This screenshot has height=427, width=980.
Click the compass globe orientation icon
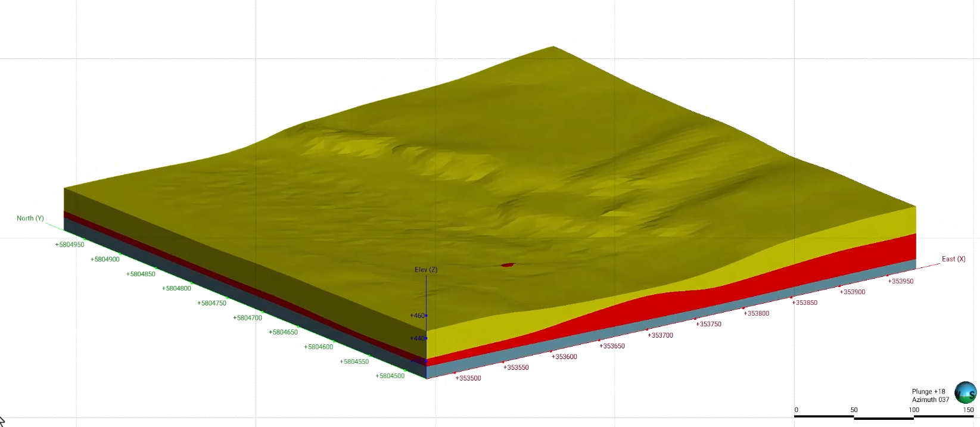click(x=965, y=392)
